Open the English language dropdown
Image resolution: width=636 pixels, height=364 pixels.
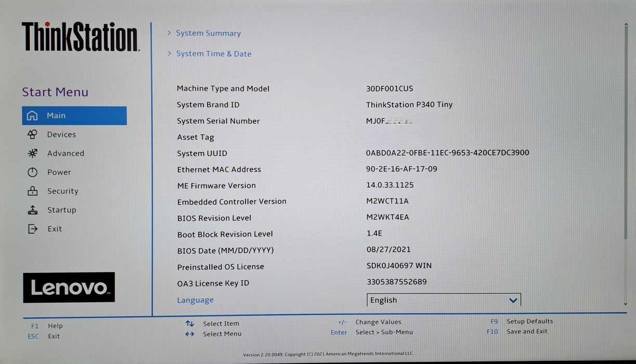[x=444, y=300]
